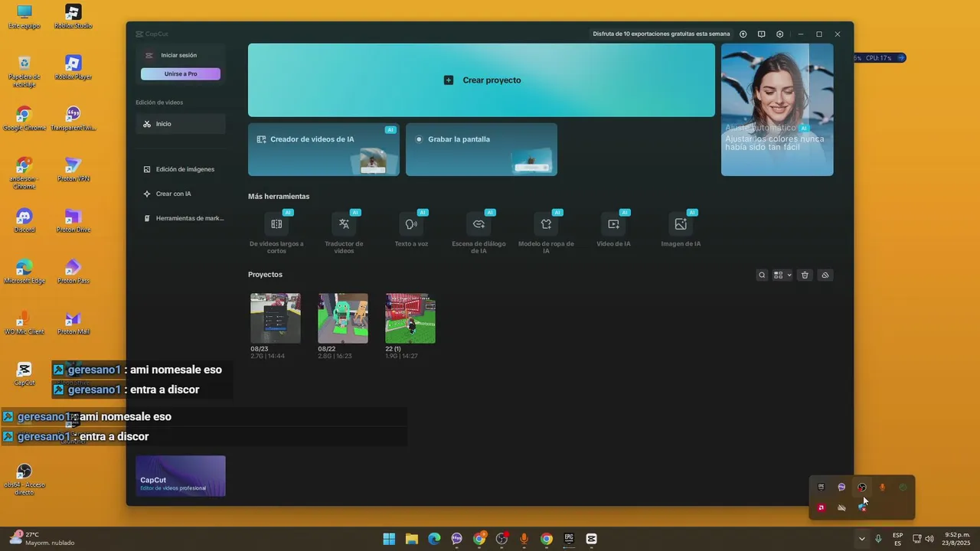Image resolution: width=980 pixels, height=551 pixels.
Task: Open Proton VPN desktop icon
Action: click(x=73, y=169)
